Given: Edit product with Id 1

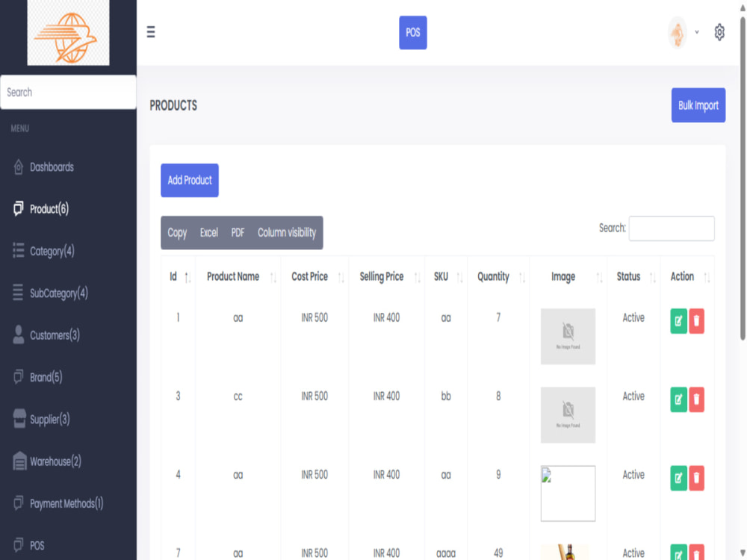Looking at the screenshot, I should (678, 321).
